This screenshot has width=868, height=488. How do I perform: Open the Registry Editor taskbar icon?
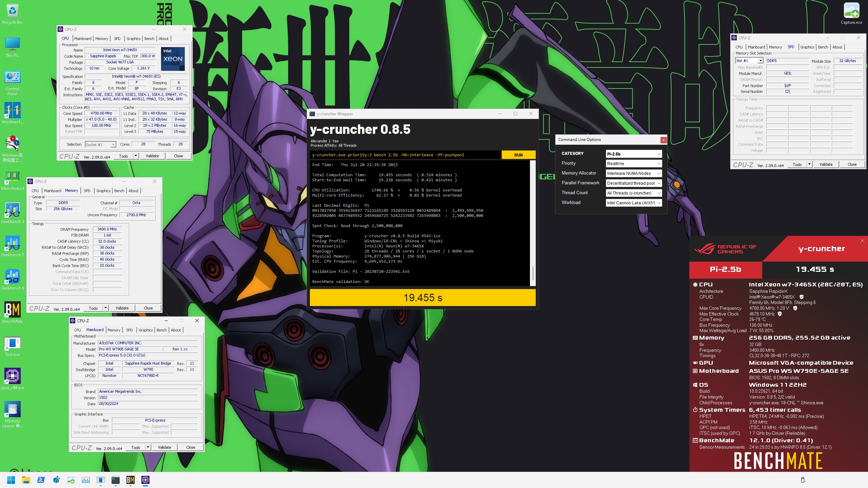tap(56, 480)
